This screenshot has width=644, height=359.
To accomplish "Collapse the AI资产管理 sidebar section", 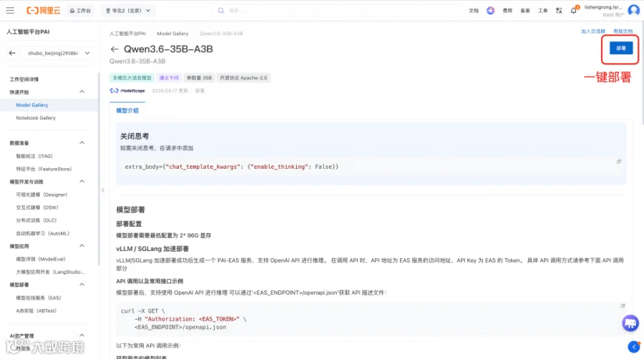I will [x=82, y=335].
